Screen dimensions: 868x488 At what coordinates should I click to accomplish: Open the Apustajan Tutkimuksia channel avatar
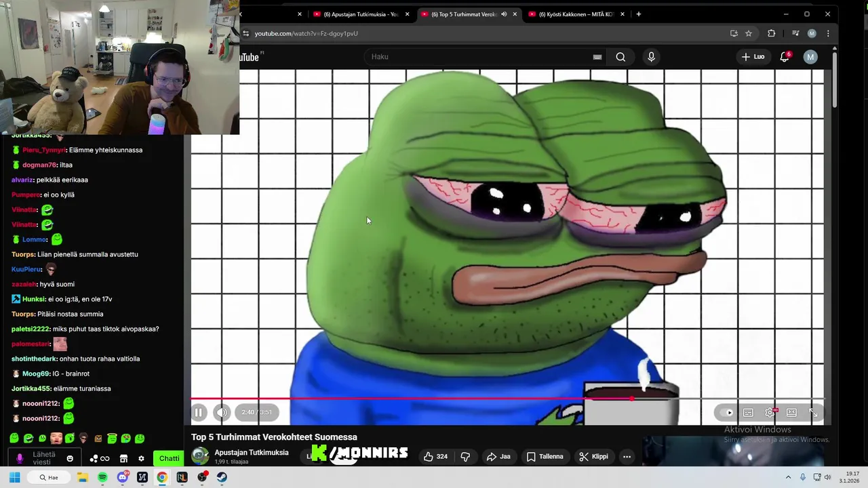(200, 455)
